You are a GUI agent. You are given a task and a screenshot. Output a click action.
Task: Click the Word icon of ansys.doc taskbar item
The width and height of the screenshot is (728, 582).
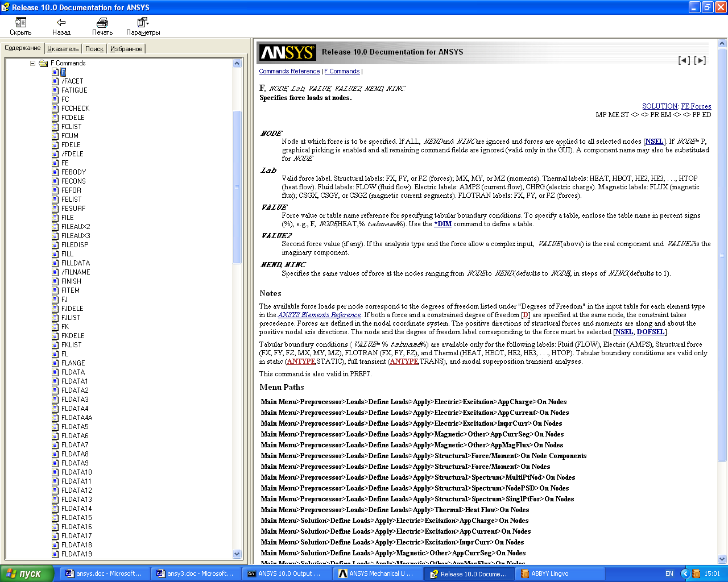pos(70,573)
